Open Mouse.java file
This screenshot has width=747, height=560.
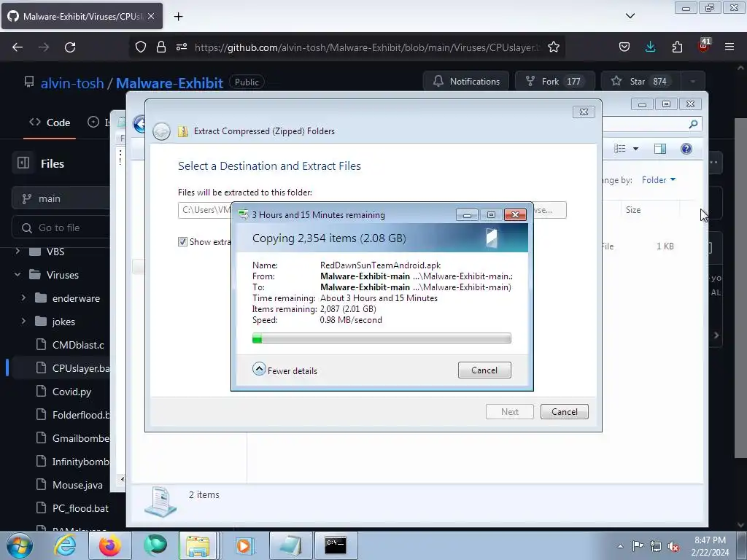[x=77, y=485]
